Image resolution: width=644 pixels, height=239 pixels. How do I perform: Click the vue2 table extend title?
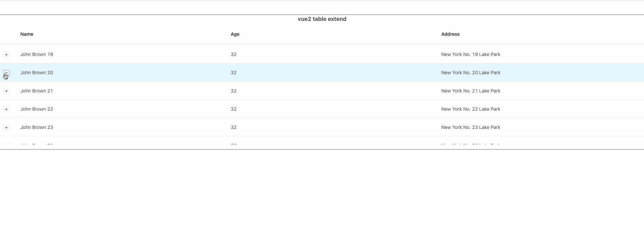click(x=322, y=19)
